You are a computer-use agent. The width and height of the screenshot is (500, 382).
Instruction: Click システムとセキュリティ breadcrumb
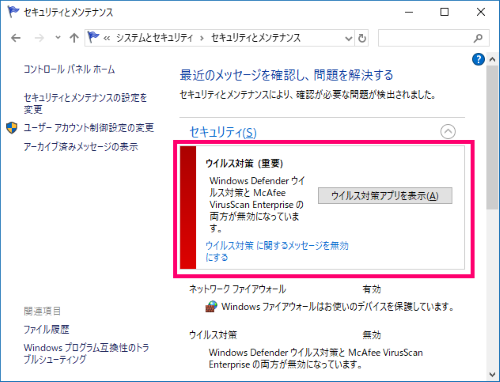[154, 38]
